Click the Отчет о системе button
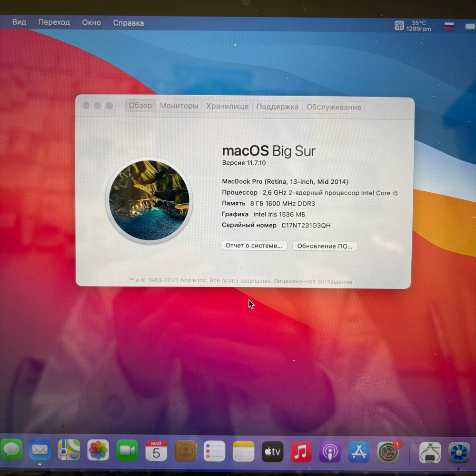Image resolution: width=476 pixels, height=476 pixels. tap(254, 246)
